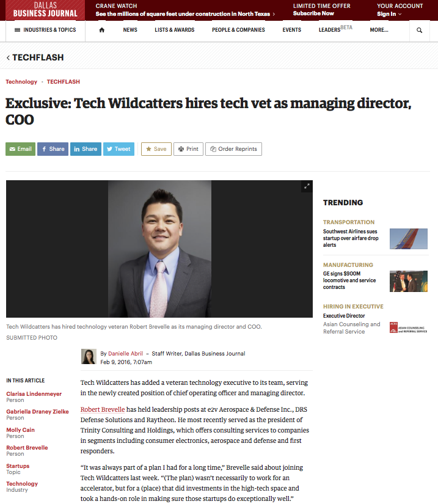Click Order Reprints button

point(233,149)
